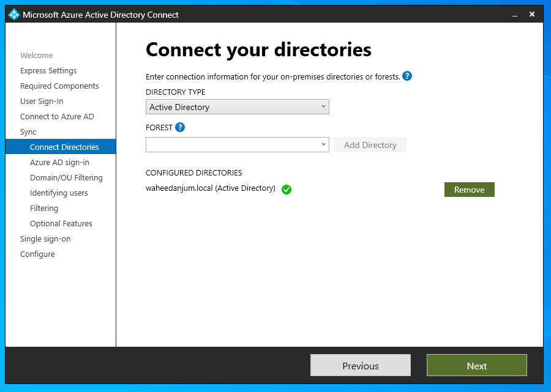Open Optional Features sub-step

[61, 224]
